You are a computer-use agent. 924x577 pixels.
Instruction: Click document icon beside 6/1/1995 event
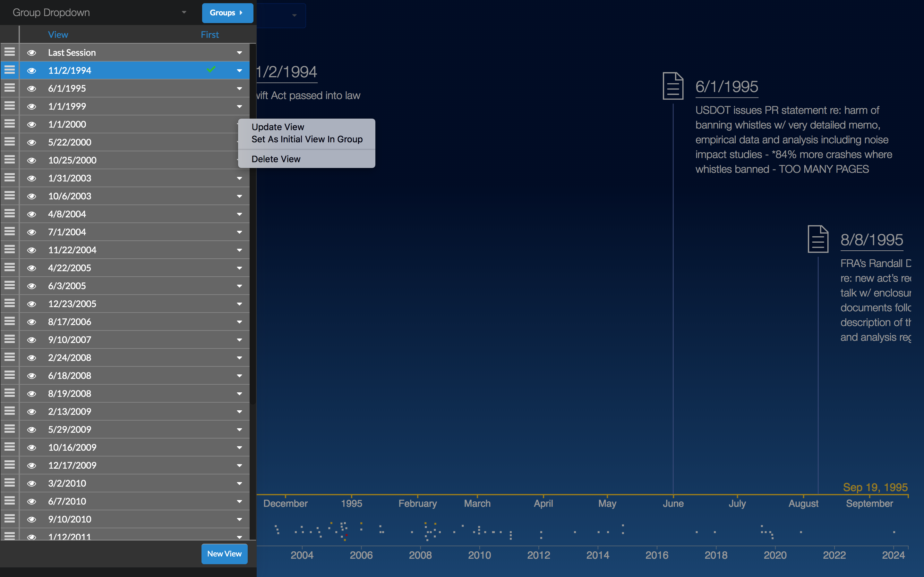coord(673,86)
